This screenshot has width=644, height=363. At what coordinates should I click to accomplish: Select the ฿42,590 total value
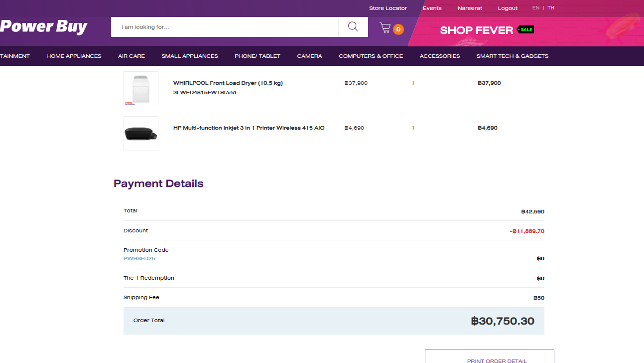[533, 212]
